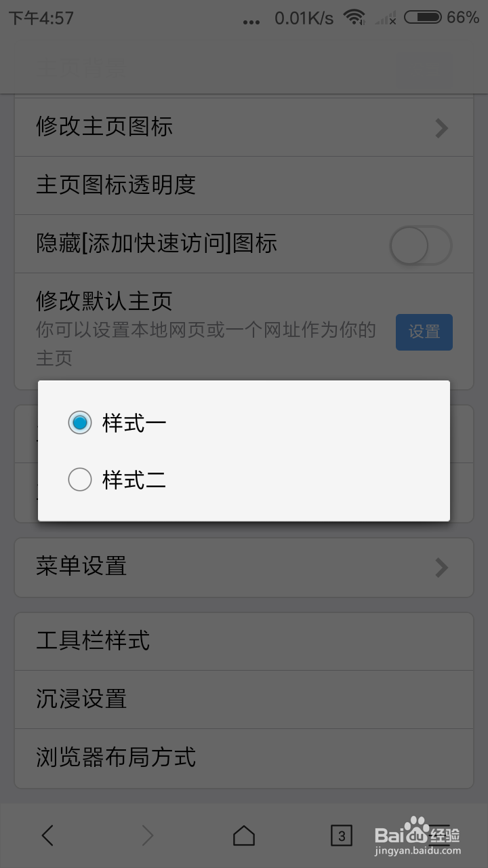Open 工具栏样式 setting
The height and width of the screenshot is (868, 488).
tap(244, 641)
